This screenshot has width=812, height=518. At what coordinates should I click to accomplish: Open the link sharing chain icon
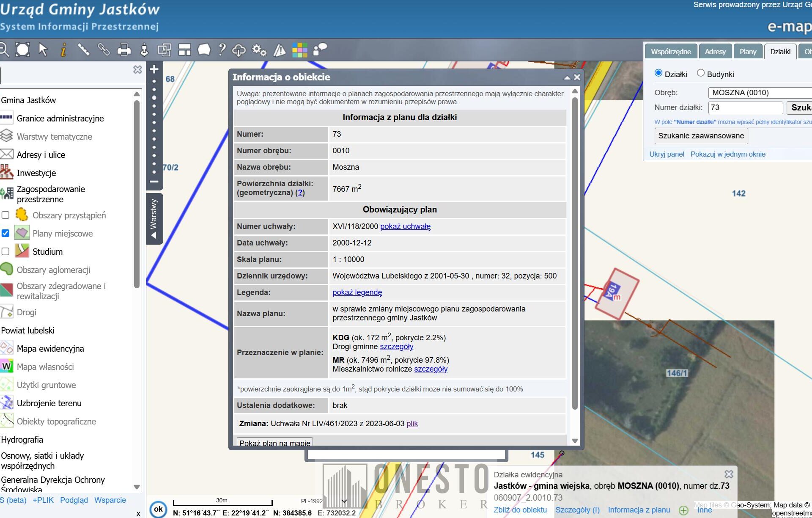(x=104, y=50)
